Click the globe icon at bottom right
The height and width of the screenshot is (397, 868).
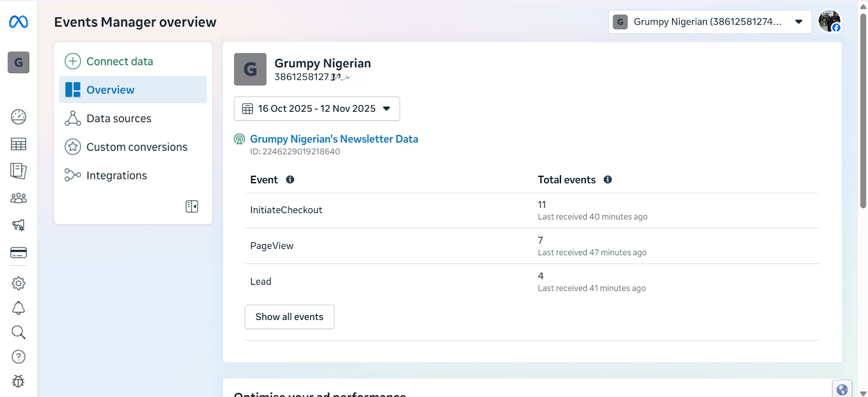click(842, 389)
